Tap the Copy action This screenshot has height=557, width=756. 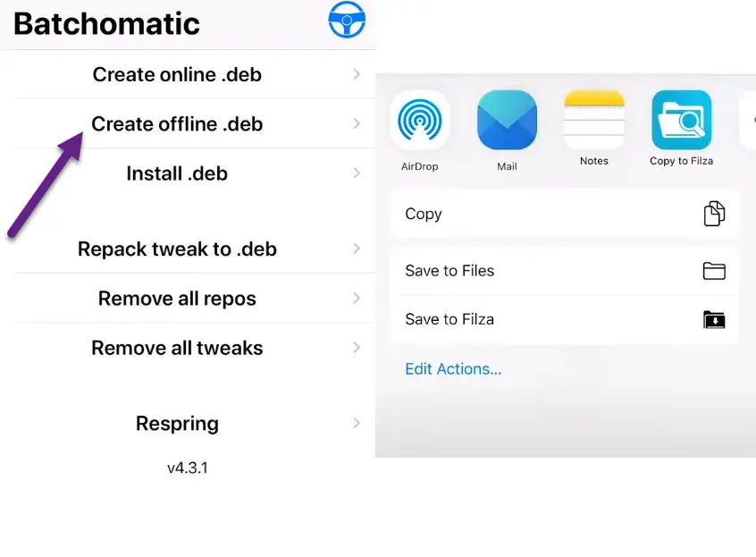(565, 214)
